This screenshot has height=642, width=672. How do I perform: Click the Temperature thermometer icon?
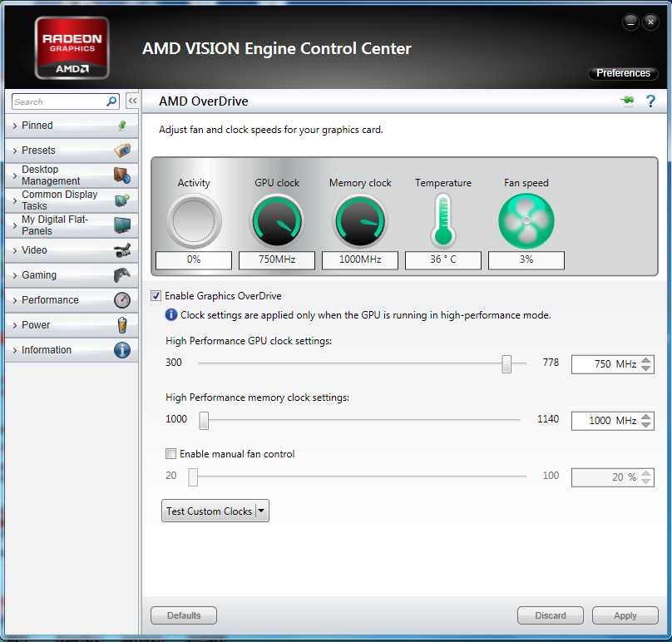[443, 221]
